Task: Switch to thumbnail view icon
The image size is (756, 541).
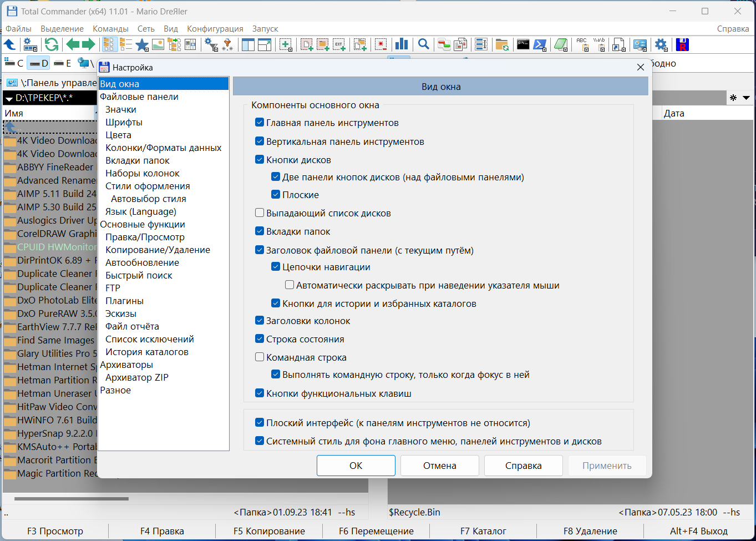Action: click(158, 44)
